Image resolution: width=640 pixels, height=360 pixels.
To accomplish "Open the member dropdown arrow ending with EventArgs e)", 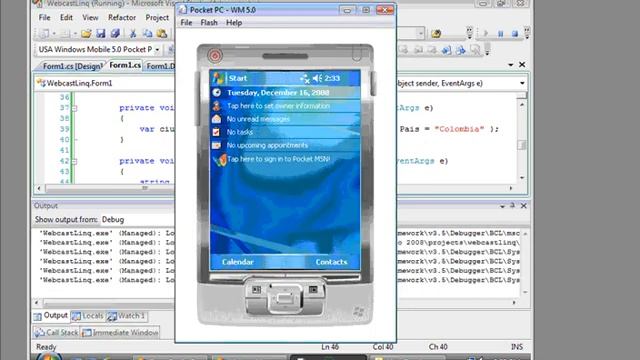I will tap(522, 83).
